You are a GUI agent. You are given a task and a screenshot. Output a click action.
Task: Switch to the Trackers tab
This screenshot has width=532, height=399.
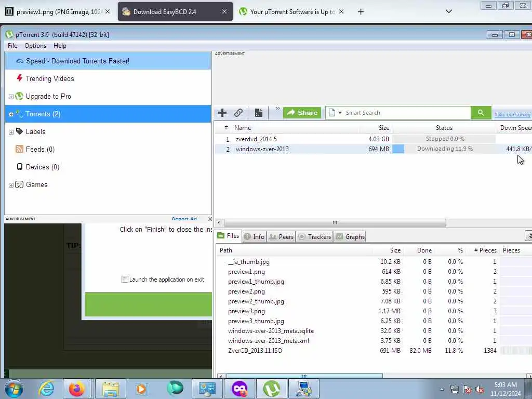tap(314, 237)
